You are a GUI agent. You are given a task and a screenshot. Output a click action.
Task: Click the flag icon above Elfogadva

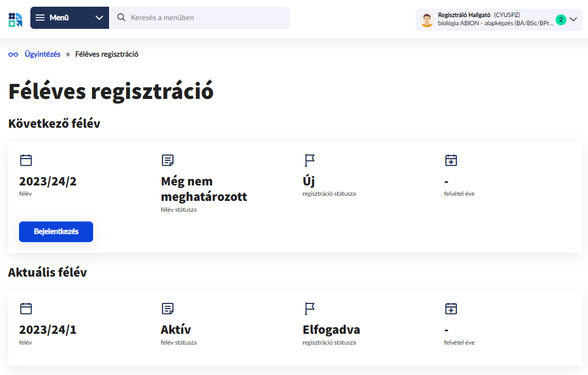tap(309, 309)
